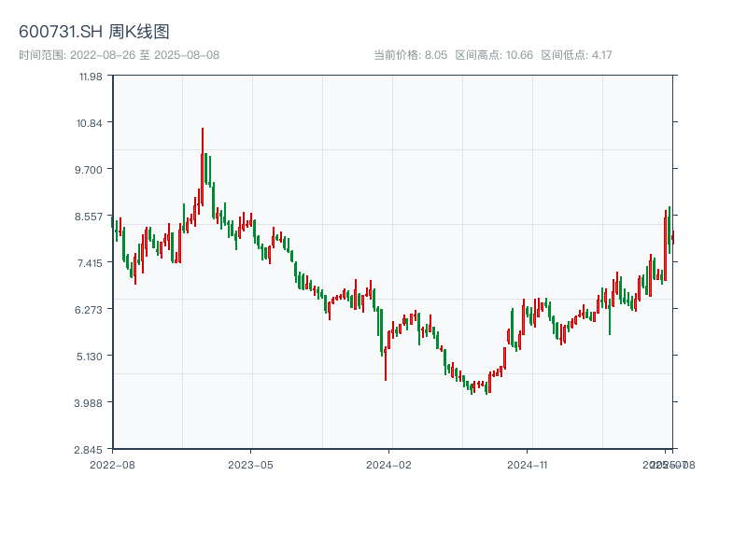The image size is (747, 560).
Task: Select the 当前价格 8.05 label
Action: 411,55
